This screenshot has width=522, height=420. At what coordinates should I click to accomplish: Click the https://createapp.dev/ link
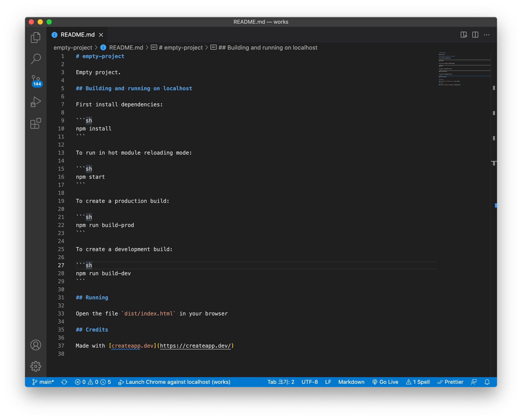[195, 346]
